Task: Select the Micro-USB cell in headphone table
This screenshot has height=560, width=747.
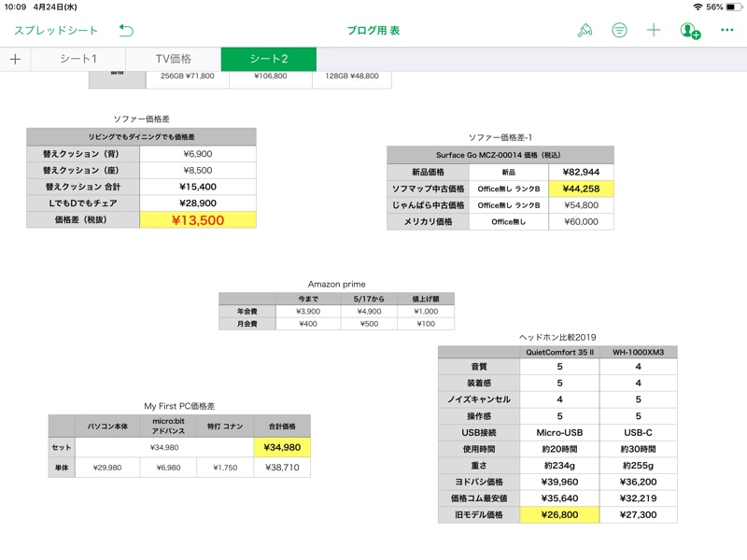Action: coord(559,430)
